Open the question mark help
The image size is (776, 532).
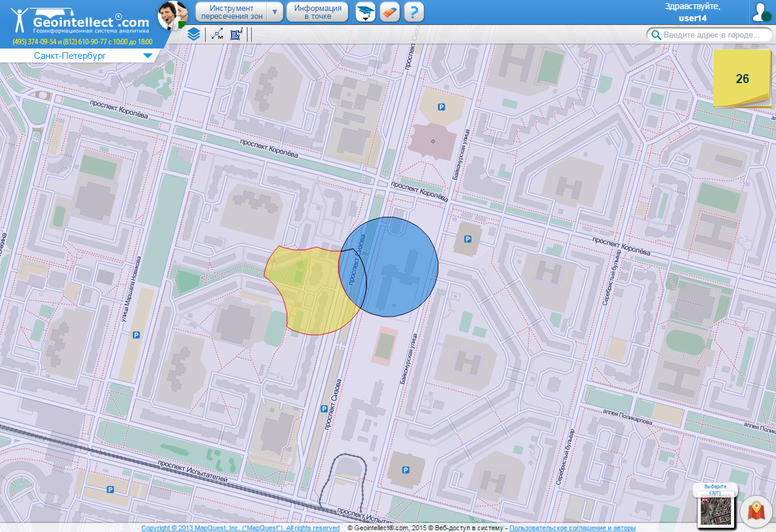pos(414,12)
